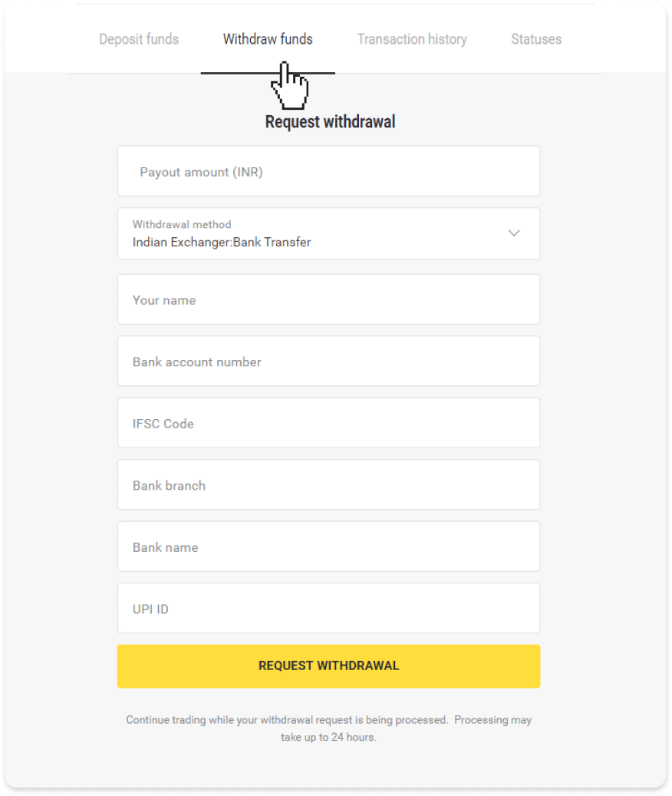Select Indian Exchanger:Bank Transfer option

point(220,242)
